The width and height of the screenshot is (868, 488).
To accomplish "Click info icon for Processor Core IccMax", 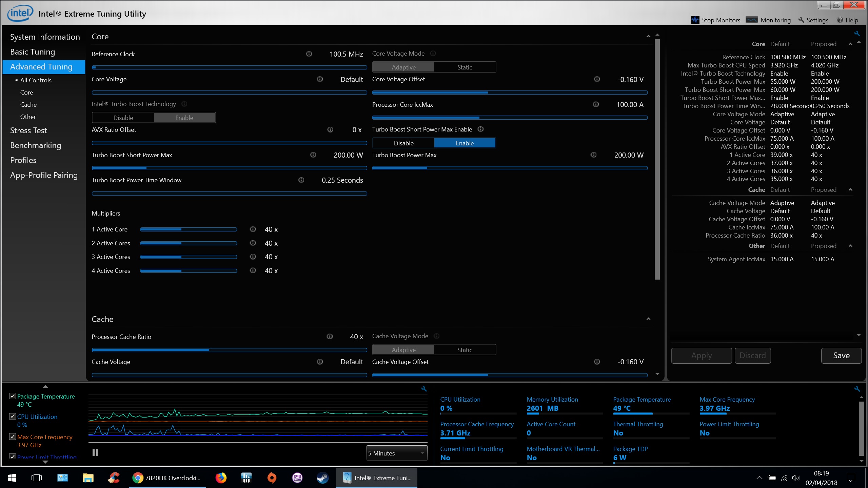I will (596, 104).
